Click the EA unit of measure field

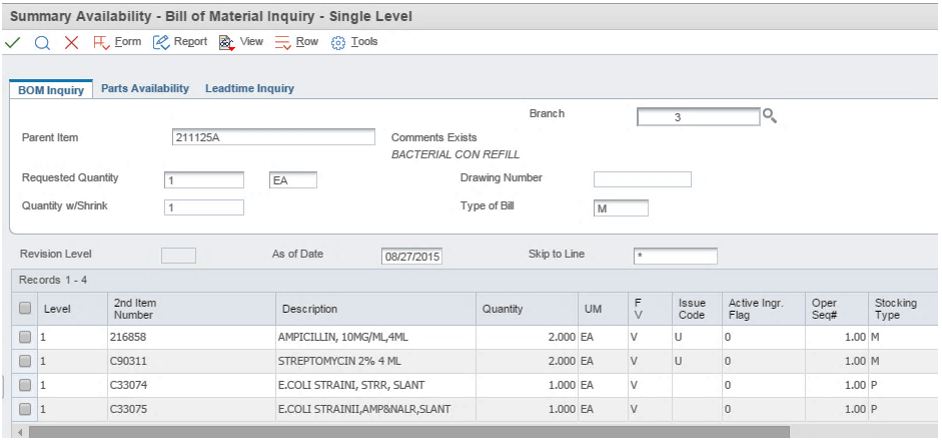pos(293,180)
